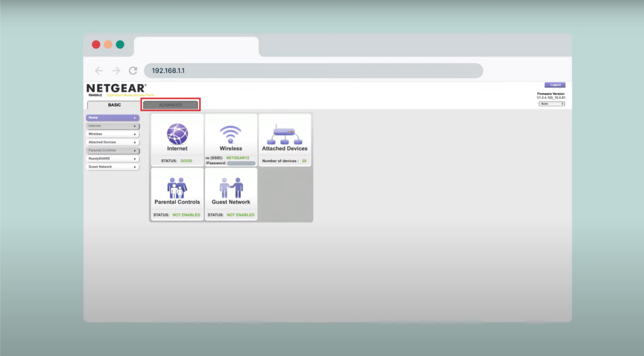Expand the Guest Network sidebar item
The image size is (644, 356).
tap(112, 167)
